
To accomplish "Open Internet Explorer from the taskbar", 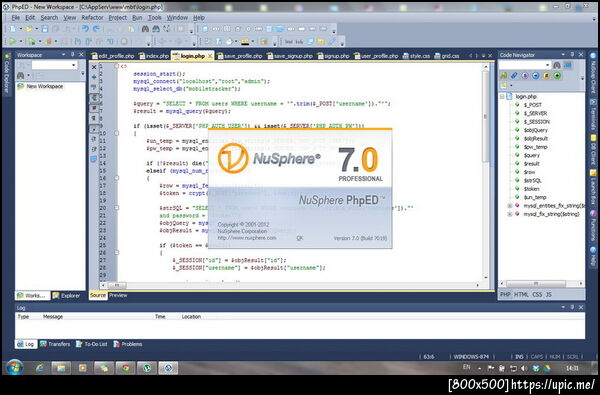I will pyautogui.click(x=40, y=368).
